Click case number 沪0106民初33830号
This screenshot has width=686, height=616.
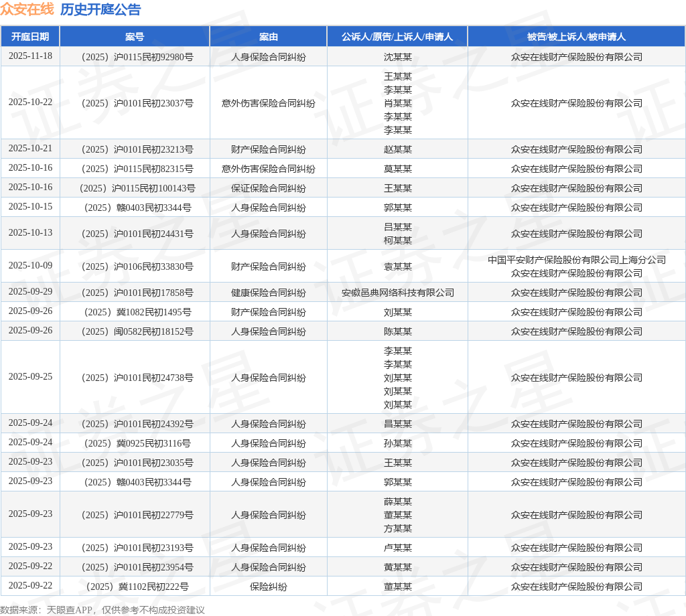click(137, 266)
